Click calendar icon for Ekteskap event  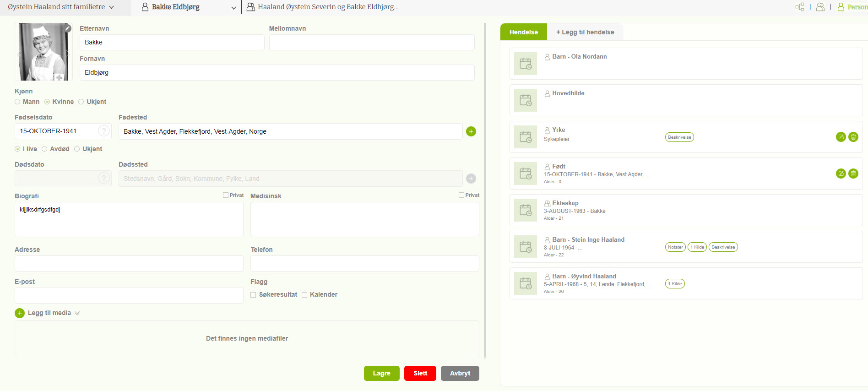click(x=526, y=210)
